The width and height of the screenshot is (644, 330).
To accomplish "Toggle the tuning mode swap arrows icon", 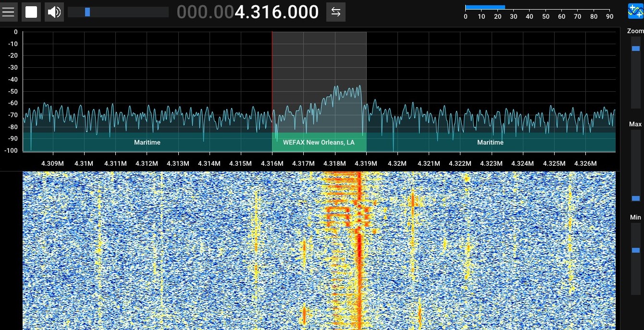I will (x=336, y=12).
